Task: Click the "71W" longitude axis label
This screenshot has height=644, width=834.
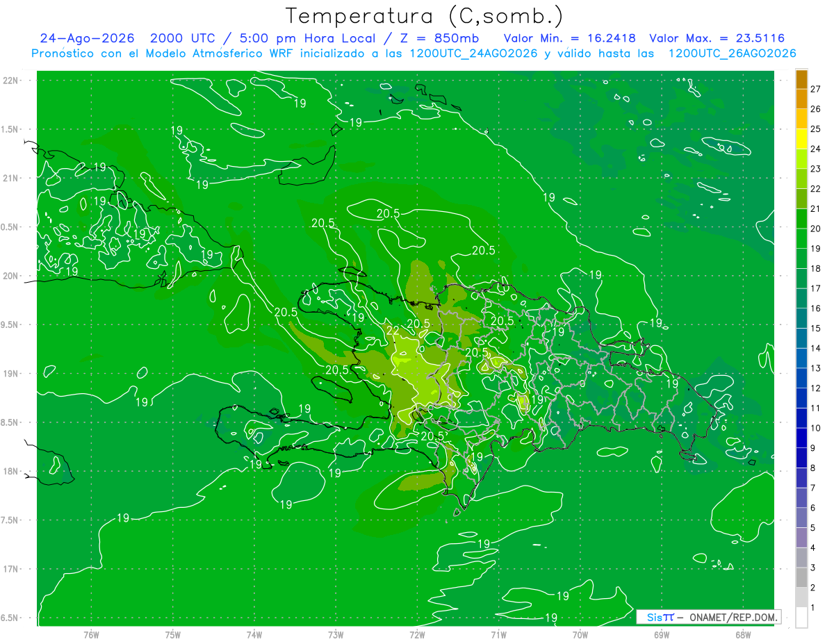Action: [x=498, y=634]
